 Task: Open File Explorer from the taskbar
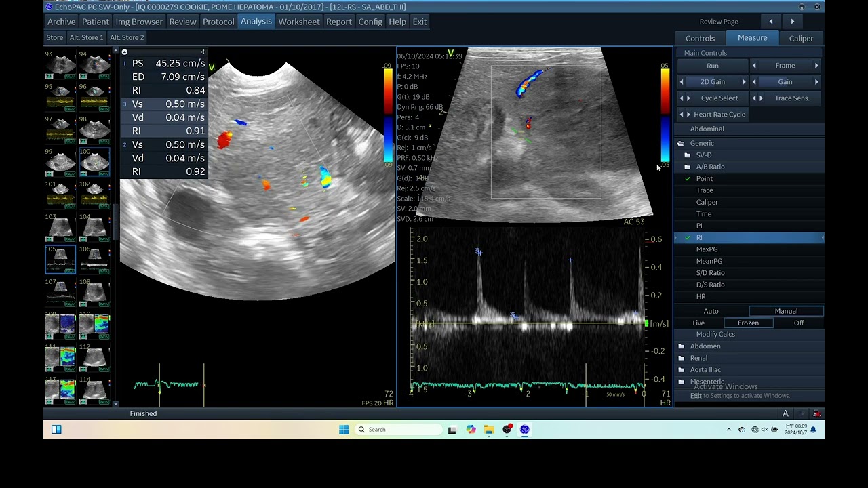(x=488, y=430)
